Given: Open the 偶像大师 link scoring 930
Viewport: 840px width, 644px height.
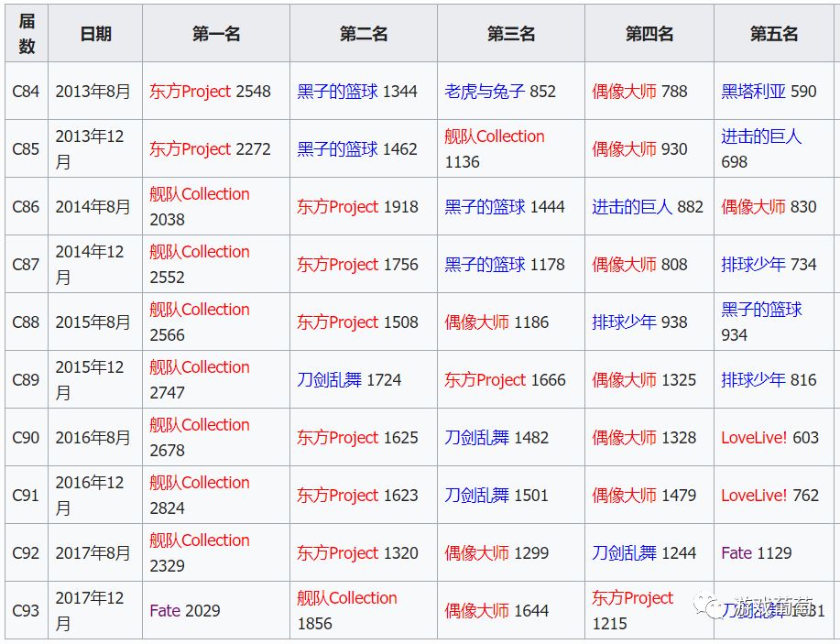Looking at the screenshot, I should (x=624, y=149).
